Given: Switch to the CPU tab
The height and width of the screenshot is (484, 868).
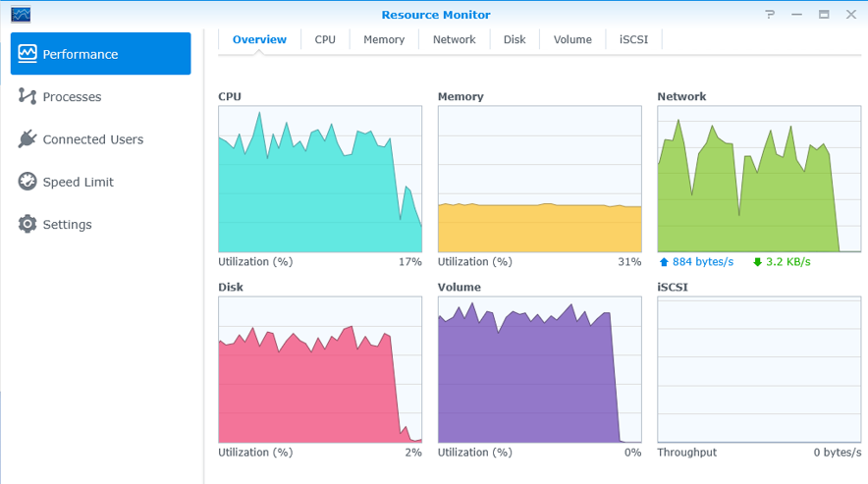Looking at the screenshot, I should [325, 39].
